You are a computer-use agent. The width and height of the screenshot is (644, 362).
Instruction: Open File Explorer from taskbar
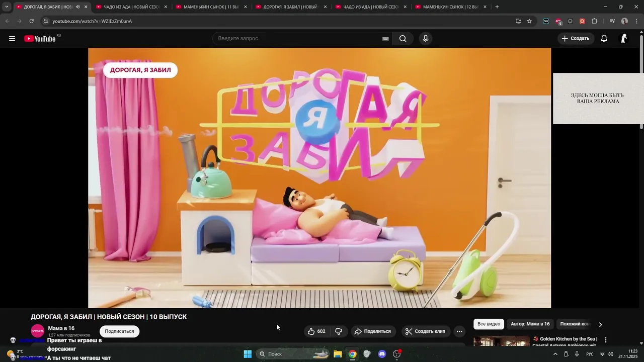coord(338,354)
